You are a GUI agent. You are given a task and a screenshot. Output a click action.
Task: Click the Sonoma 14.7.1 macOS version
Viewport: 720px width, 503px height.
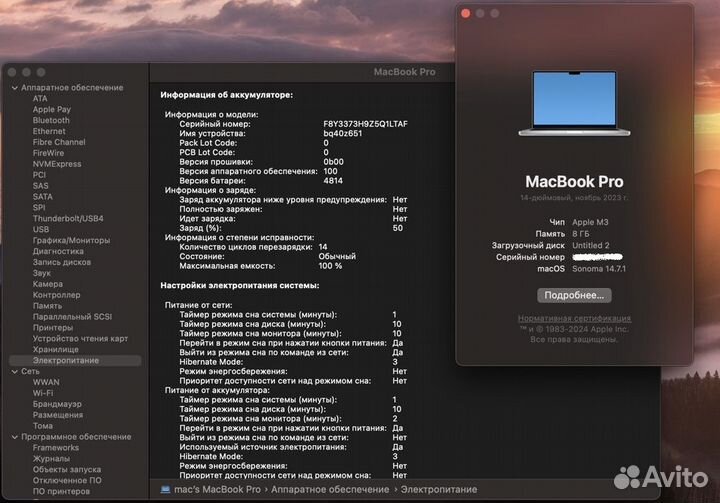coord(599,269)
